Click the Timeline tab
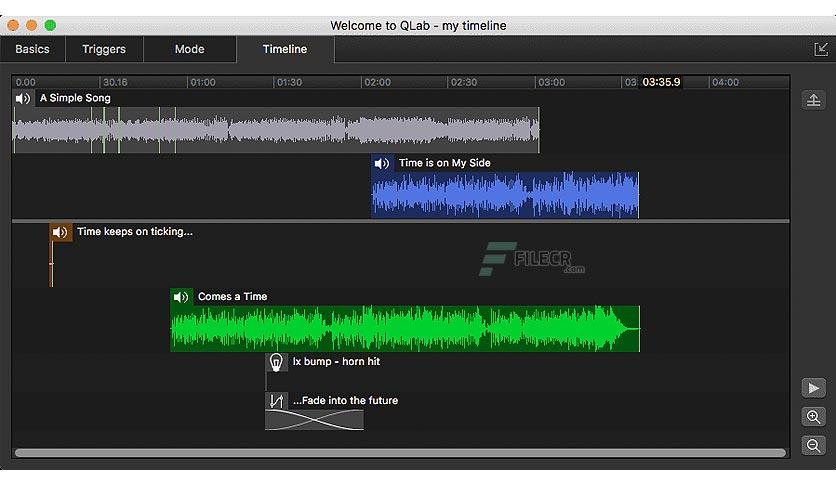Viewport: 836px width, 484px height. click(285, 49)
